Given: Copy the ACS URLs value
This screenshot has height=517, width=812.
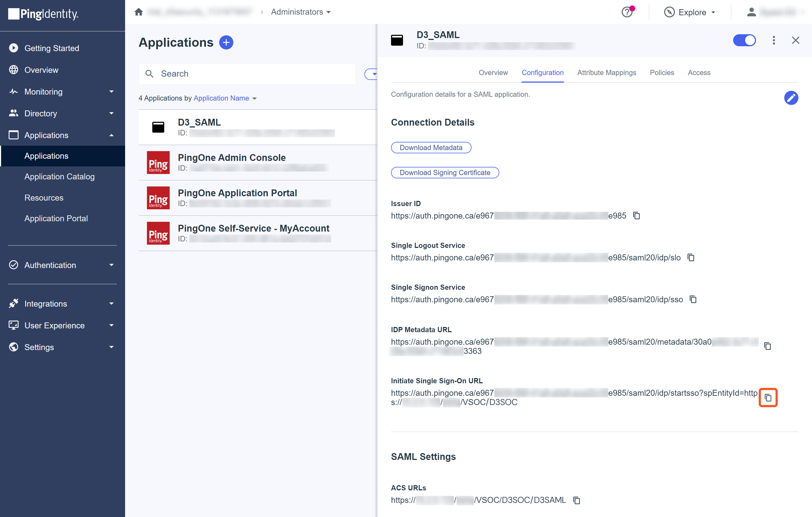Looking at the screenshot, I should 577,500.
